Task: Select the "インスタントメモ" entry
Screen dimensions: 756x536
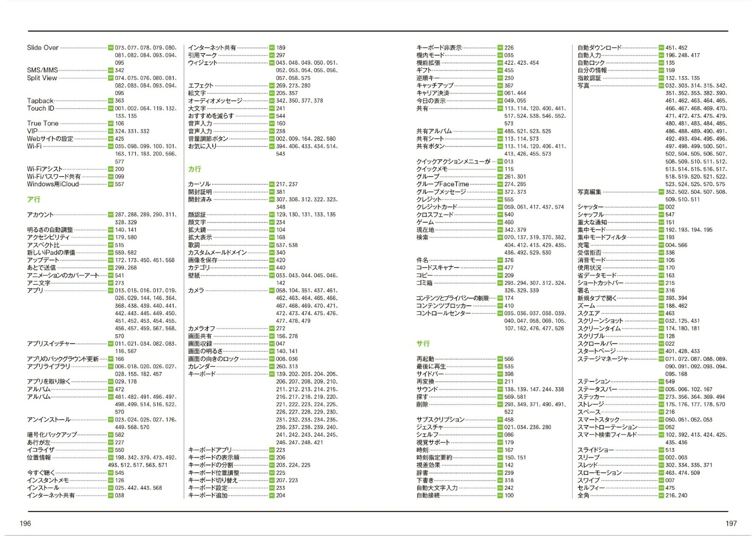Action: coord(48,480)
